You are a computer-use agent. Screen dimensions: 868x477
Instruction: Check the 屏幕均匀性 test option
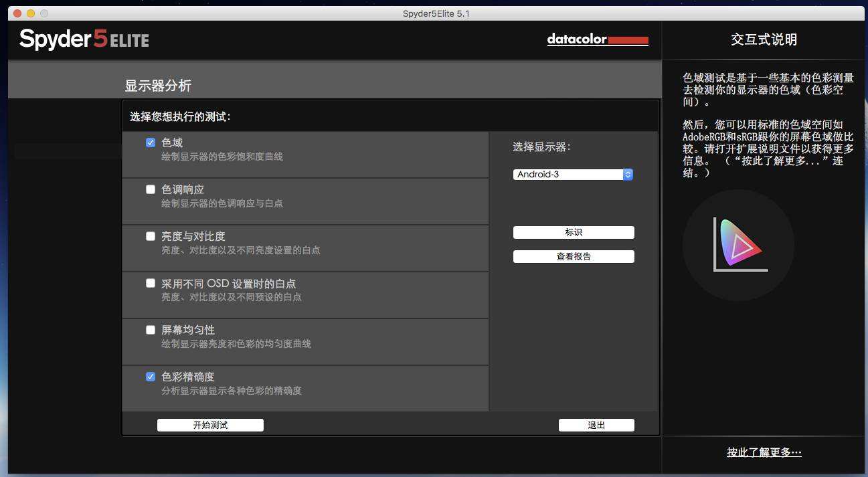coord(151,330)
